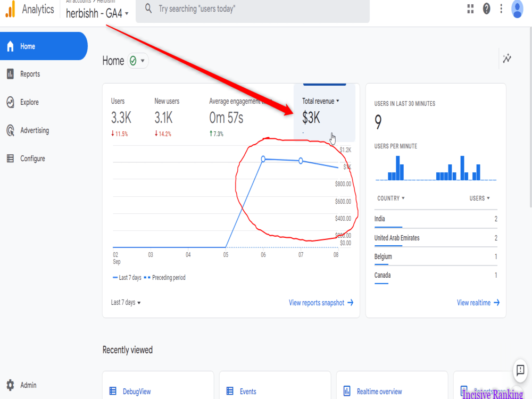Click the India country row
Image resolution: width=532 pixels, height=399 pixels.
tap(436, 219)
